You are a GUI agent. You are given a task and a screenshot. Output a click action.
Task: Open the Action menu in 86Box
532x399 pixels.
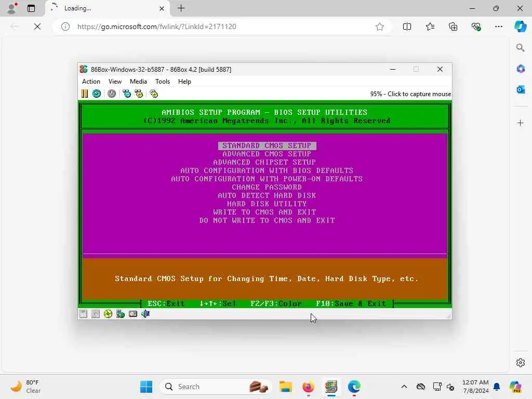click(91, 82)
